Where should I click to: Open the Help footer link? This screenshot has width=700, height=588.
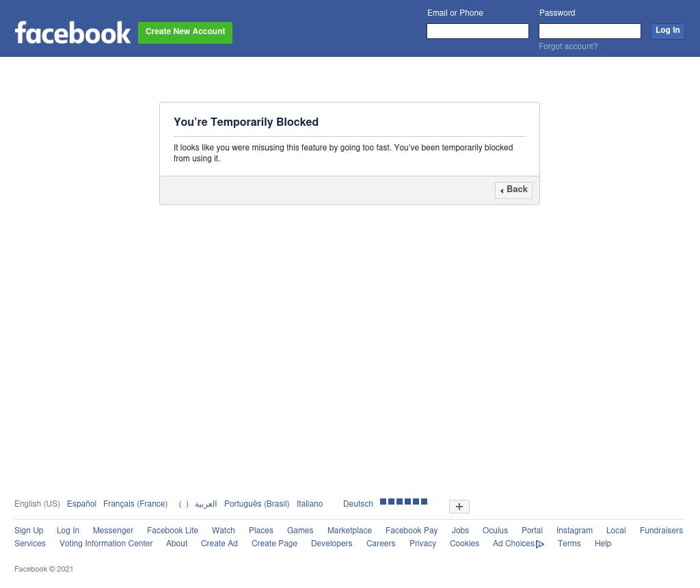pyautogui.click(x=603, y=544)
